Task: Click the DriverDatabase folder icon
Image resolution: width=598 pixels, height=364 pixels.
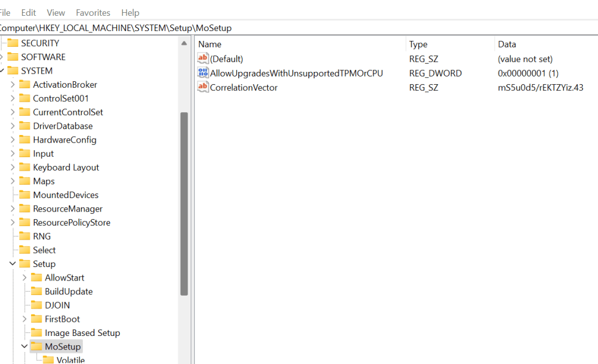Action: click(x=25, y=126)
